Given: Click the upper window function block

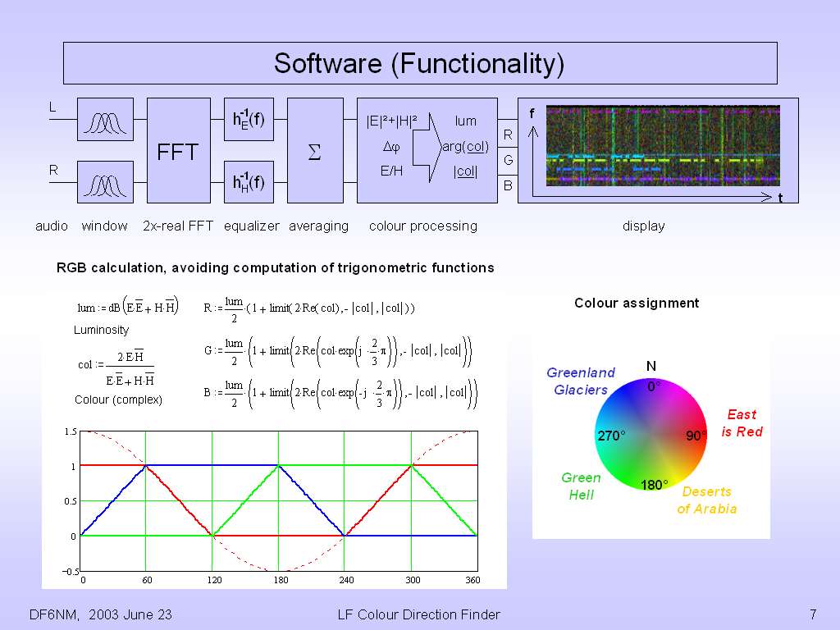Looking at the screenshot, I should pyautogui.click(x=105, y=120).
